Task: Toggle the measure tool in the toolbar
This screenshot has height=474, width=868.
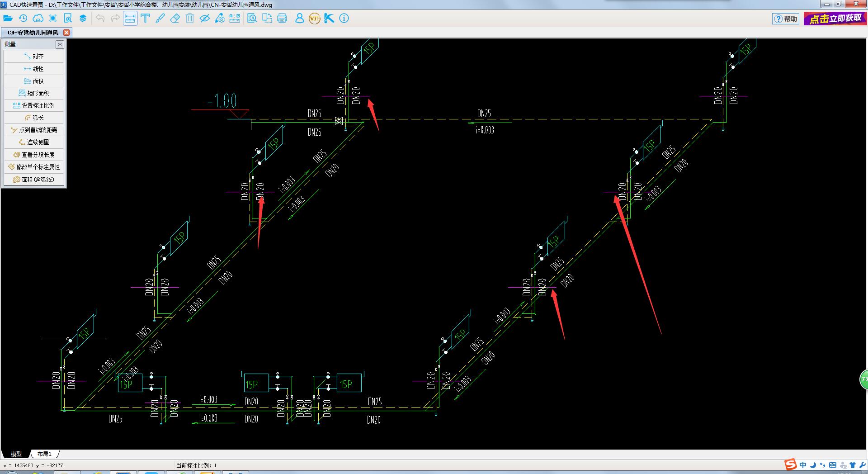Action: [x=130, y=19]
